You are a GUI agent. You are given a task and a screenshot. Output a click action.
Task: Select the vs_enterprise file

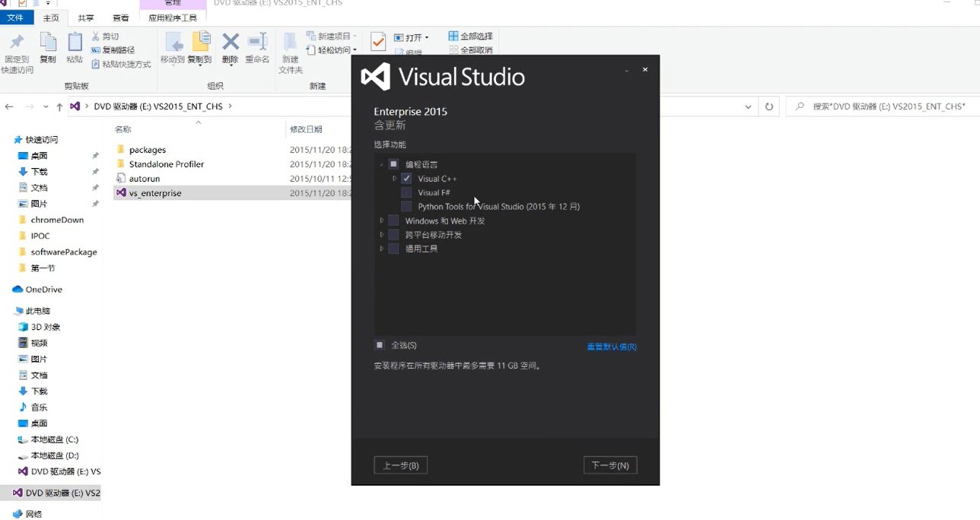pyautogui.click(x=155, y=193)
